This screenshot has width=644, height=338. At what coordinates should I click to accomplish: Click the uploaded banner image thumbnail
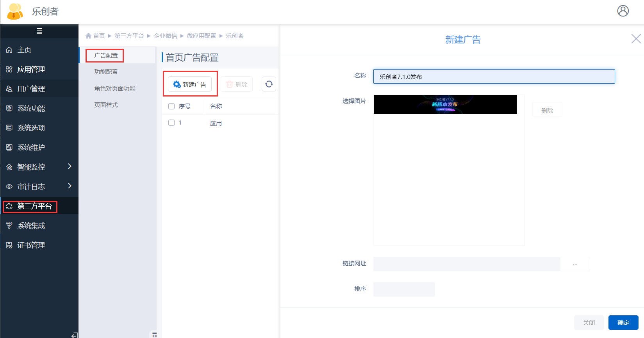pos(445,104)
